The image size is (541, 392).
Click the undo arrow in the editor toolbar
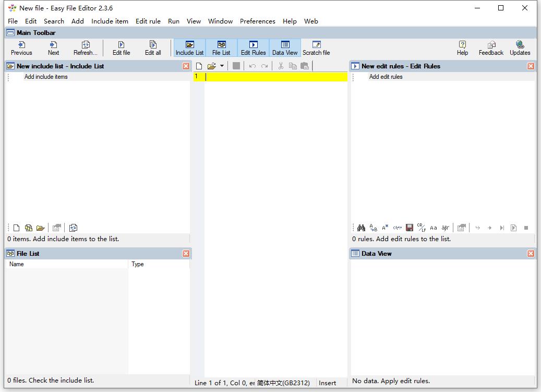253,66
